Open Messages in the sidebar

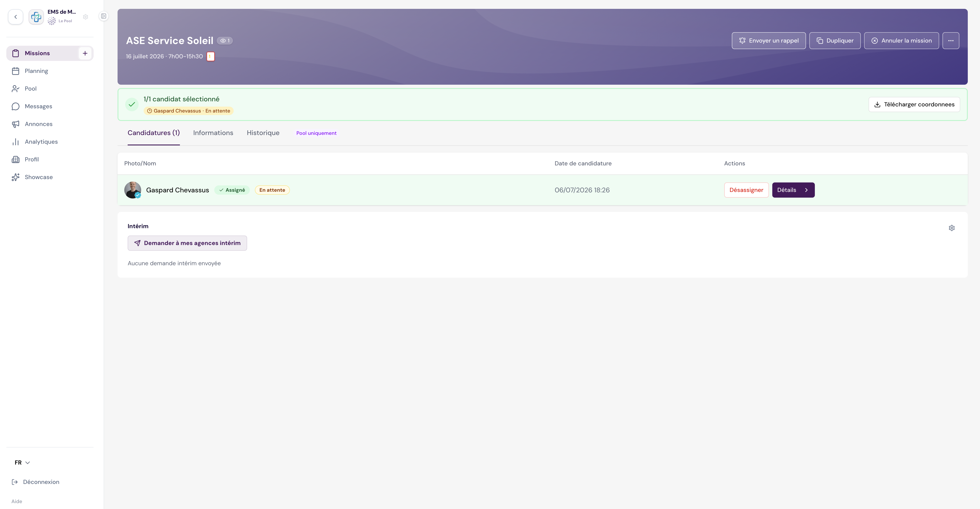click(50, 107)
